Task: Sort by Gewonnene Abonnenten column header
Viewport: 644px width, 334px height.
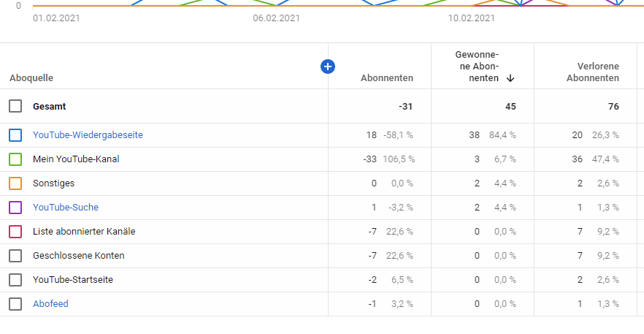Action: [477, 67]
